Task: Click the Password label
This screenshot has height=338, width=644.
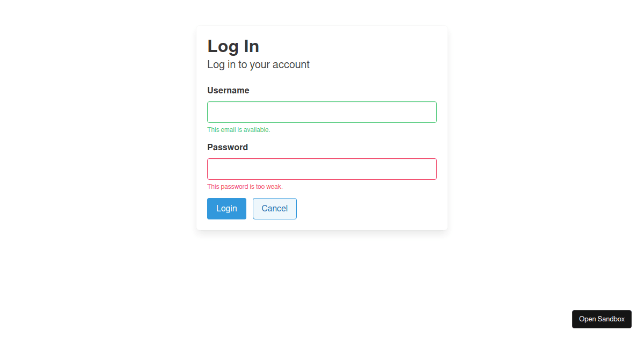Action: point(228,147)
